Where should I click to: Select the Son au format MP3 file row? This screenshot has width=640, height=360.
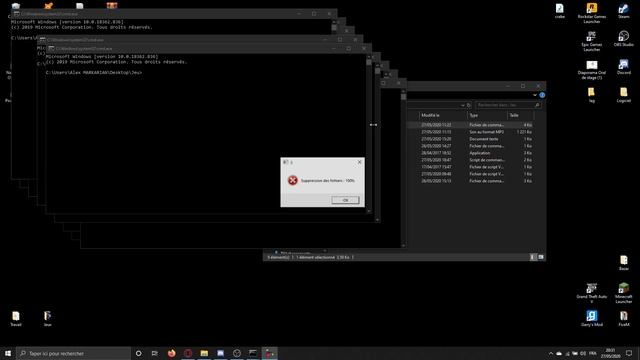point(471,132)
